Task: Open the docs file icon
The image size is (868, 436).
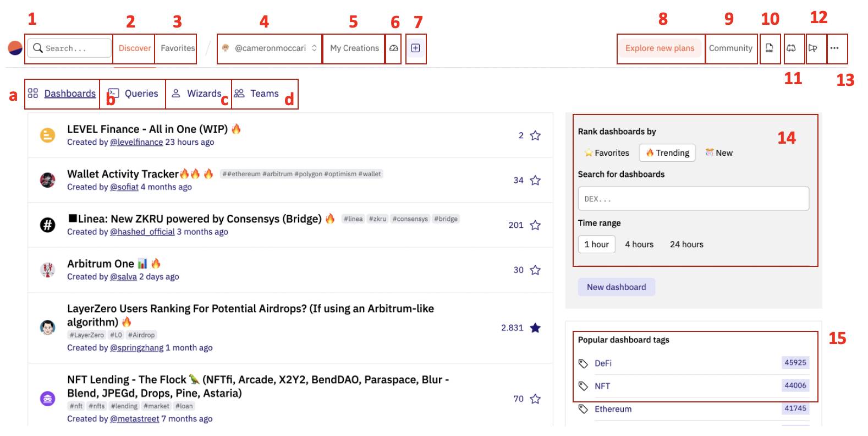Action: [770, 48]
